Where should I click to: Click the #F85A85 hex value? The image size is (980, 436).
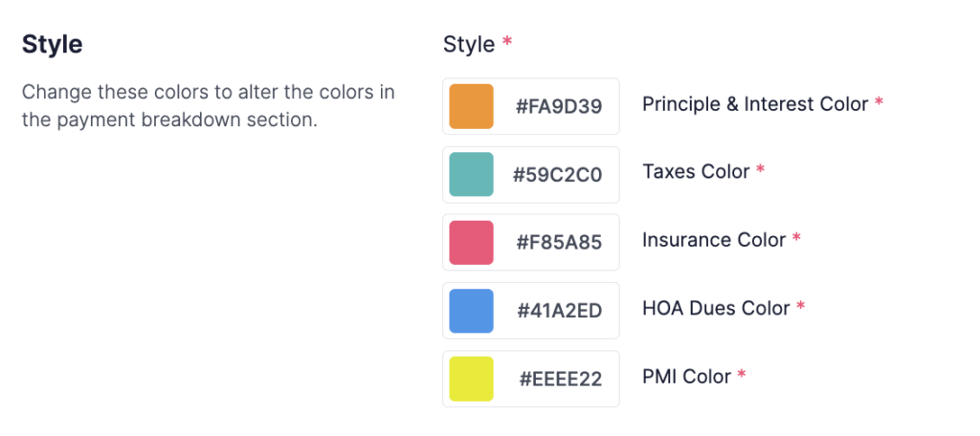[x=559, y=242]
